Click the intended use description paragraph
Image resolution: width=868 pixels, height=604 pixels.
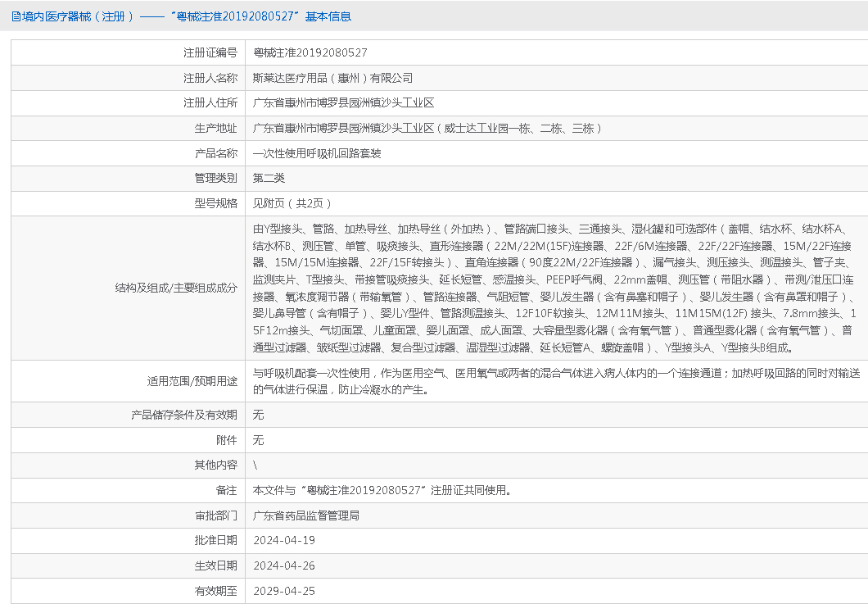click(x=553, y=381)
